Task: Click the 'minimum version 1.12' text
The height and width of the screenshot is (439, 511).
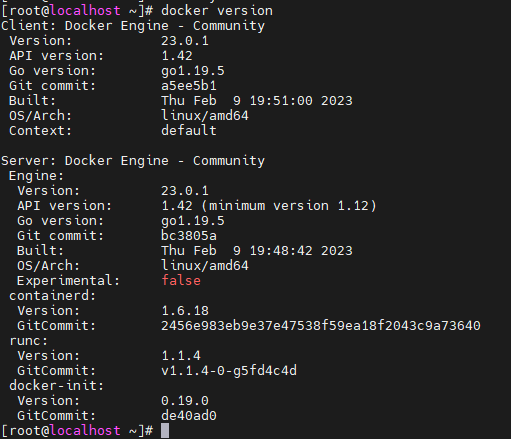Action: point(289,206)
